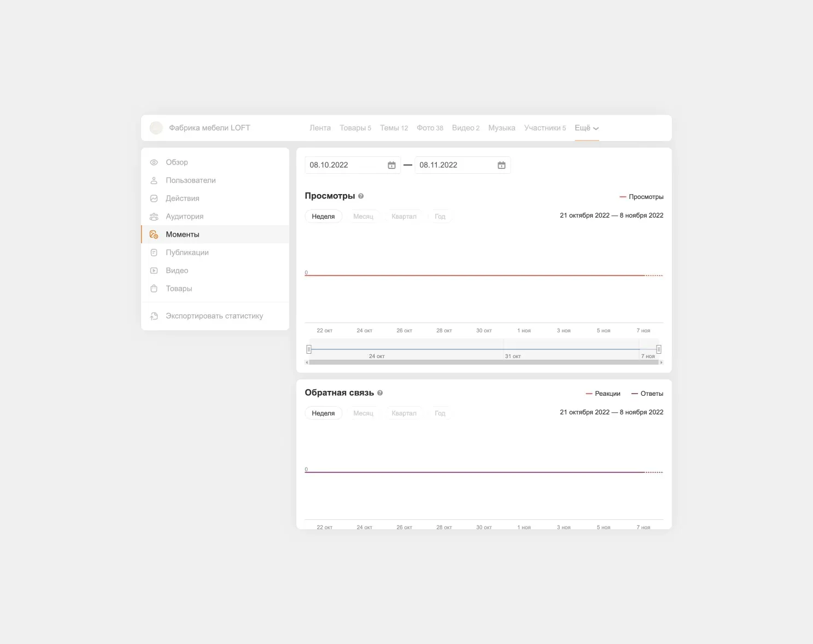Open the calendar for end date 08.11.2022

pyautogui.click(x=501, y=165)
